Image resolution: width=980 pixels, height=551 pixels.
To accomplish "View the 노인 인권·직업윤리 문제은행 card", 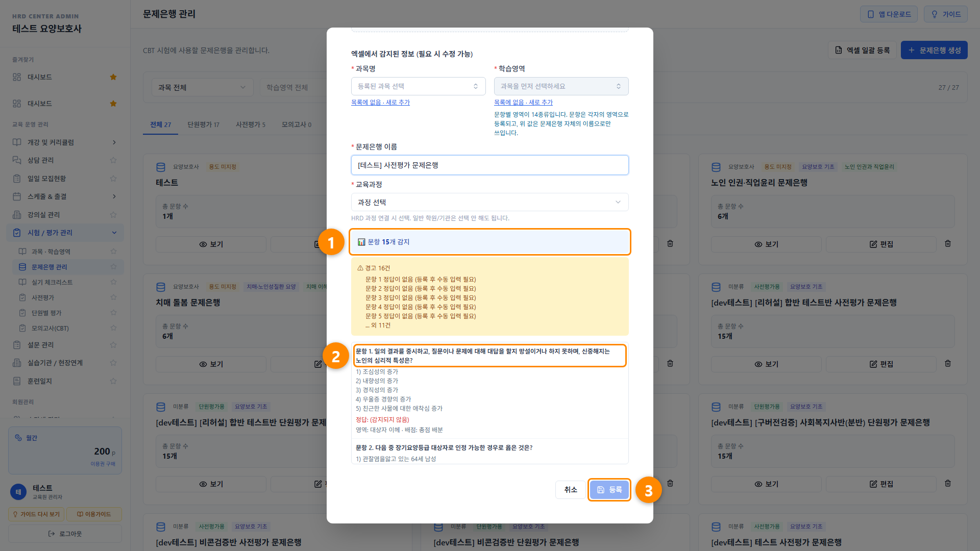I will (x=766, y=244).
